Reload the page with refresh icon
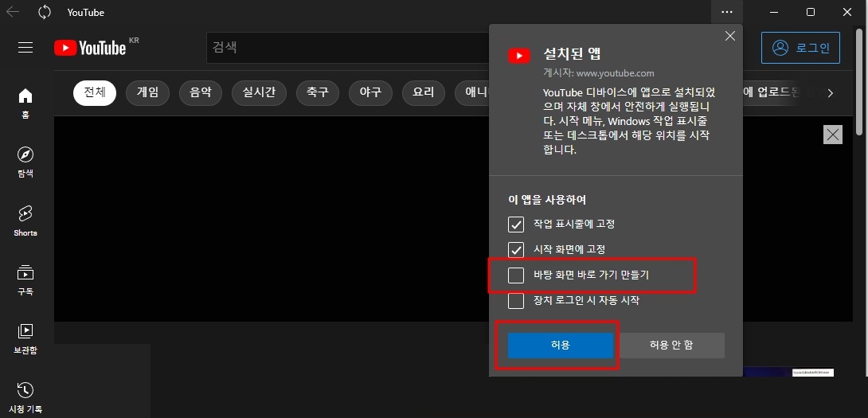Screen dimensions: 868x418 coord(45,12)
